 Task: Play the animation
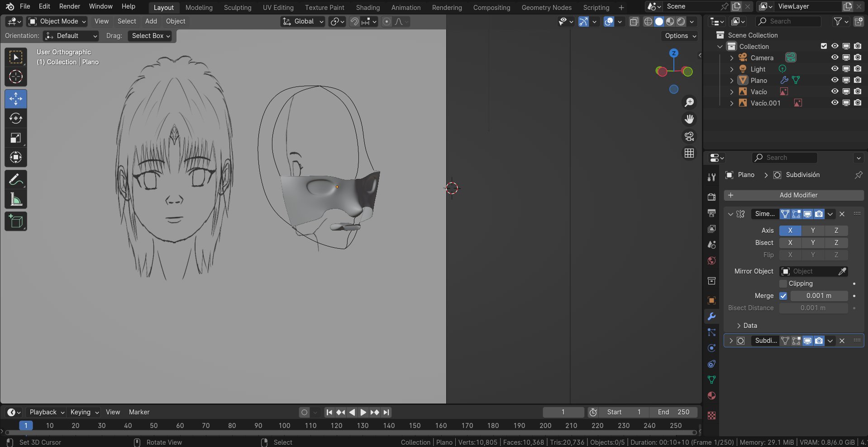[x=363, y=412]
